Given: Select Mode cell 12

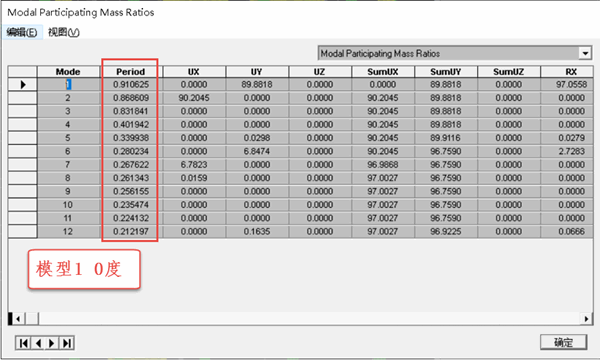Looking at the screenshot, I should coord(68,231).
